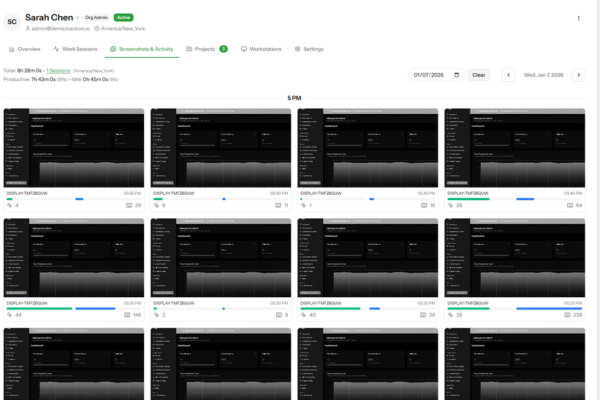Image resolution: width=600 pixels, height=400 pixels.
Task: Click the keyboard icon on 05:25 PM card
Action: 423,315
